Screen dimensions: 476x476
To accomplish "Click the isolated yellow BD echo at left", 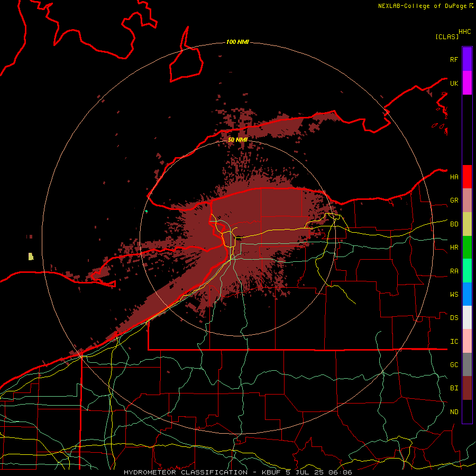I will 31,257.
